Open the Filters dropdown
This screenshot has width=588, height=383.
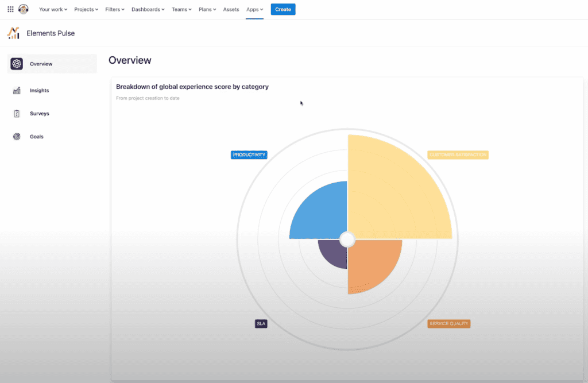(115, 10)
